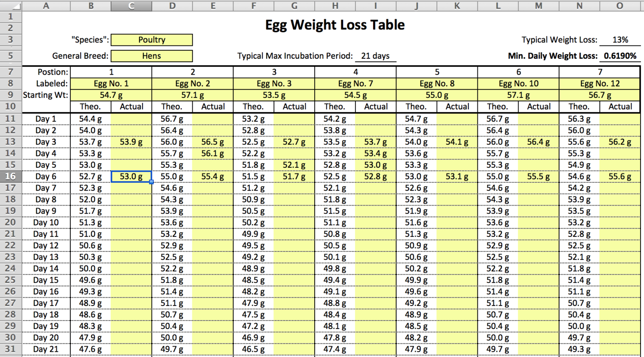This screenshot has height=357, width=644.
Task: Click the "Egg No. 7" label cell
Action: pyautogui.click(x=355, y=84)
